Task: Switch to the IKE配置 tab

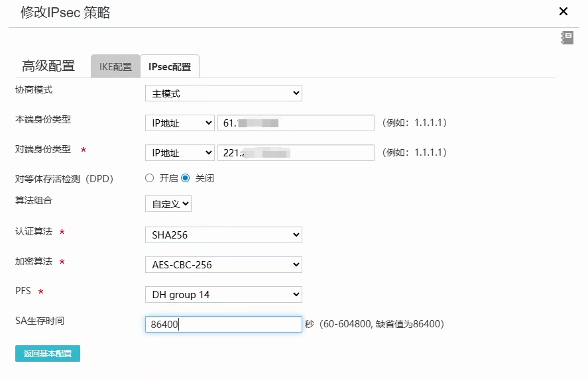Action: coord(115,67)
